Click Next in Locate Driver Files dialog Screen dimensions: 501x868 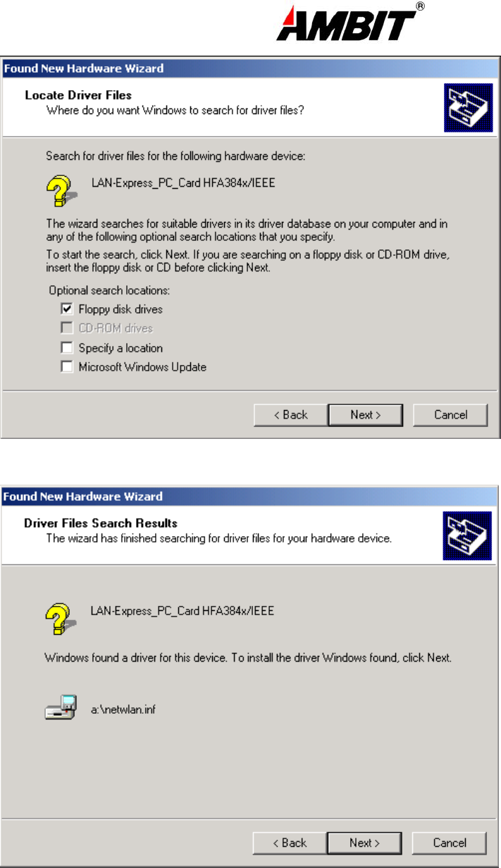coord(366,415)
